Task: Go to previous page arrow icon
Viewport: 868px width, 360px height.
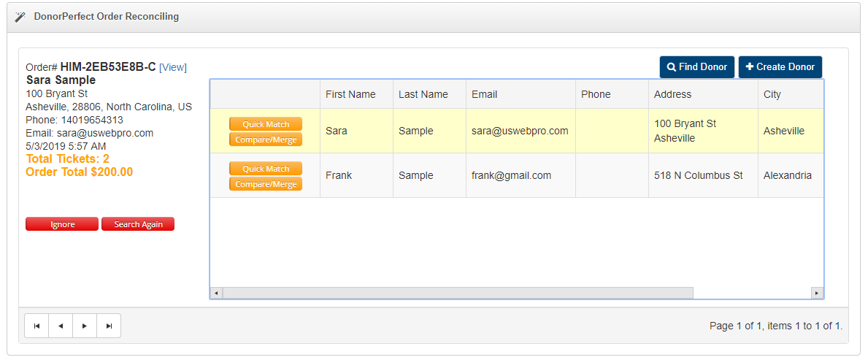Action: (61, 326)
